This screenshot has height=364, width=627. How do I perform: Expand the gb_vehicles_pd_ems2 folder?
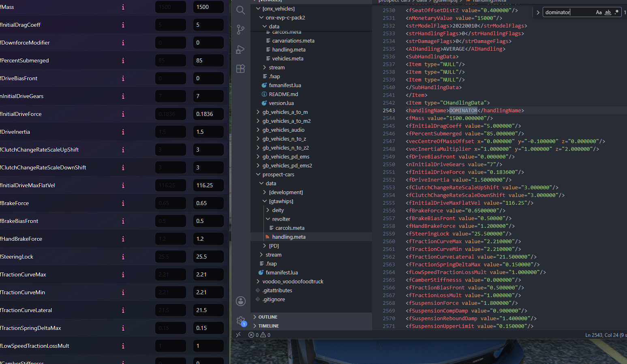(x=258, y=165)
